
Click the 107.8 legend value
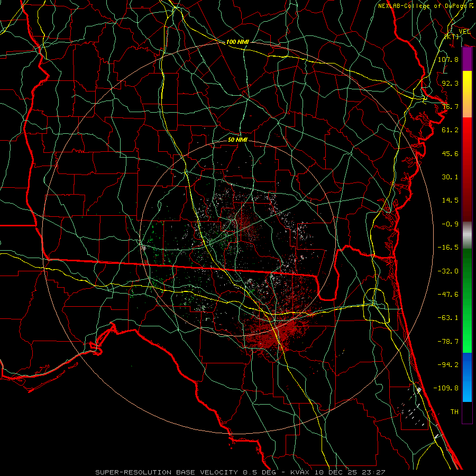(x=448, y=59)
